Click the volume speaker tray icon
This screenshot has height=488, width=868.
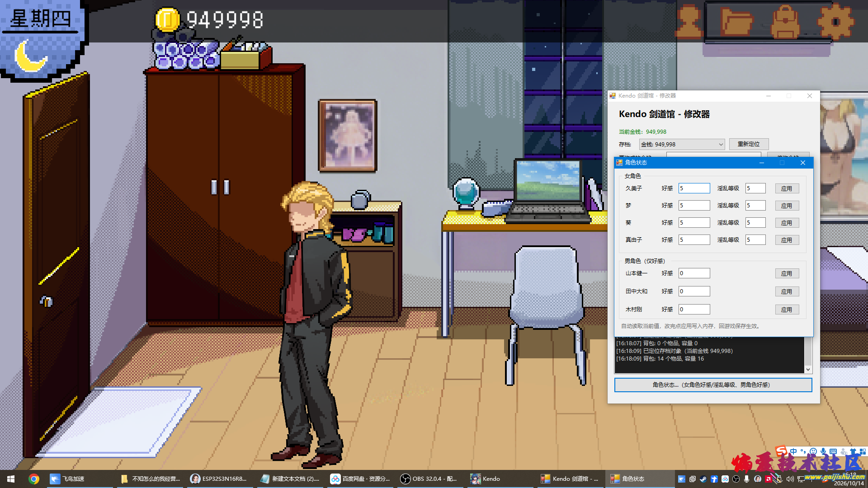790,479
